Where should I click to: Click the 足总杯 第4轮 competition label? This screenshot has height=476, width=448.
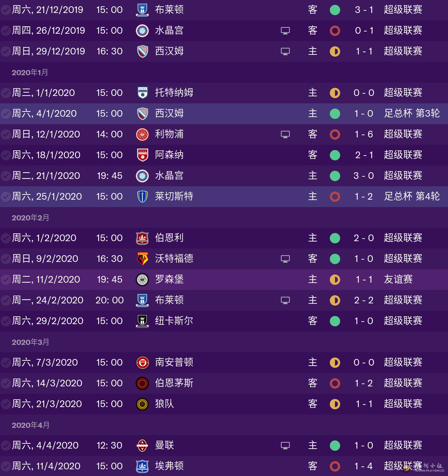412,196
